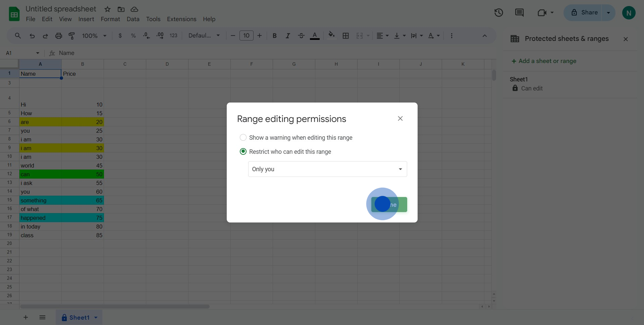Open the Data menu
The height and width of the screenshot is (325, 644).
[133, 19]
